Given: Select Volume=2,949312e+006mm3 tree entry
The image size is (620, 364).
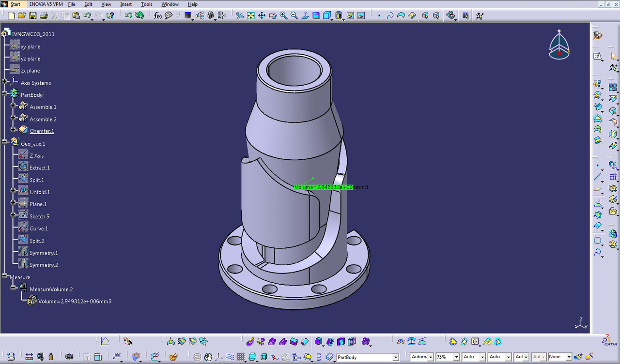Looking at the screenshot, I should pyautogui.click(x=75, y=302).
